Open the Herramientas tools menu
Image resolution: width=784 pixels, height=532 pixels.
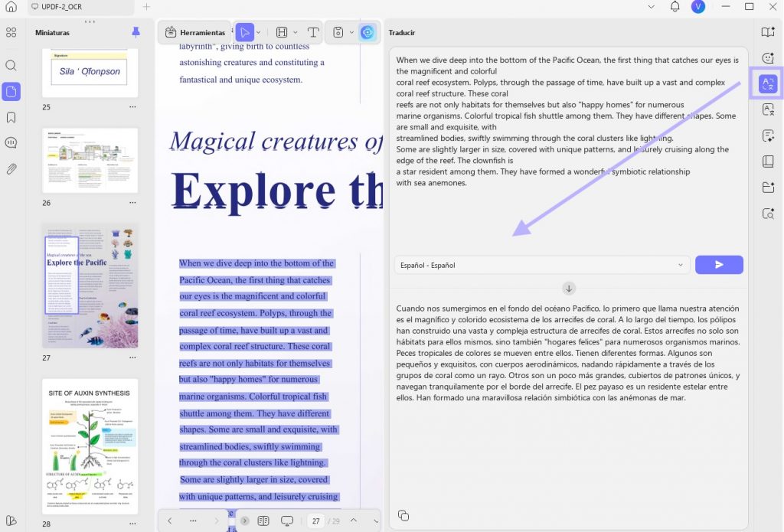coord(195,32)
